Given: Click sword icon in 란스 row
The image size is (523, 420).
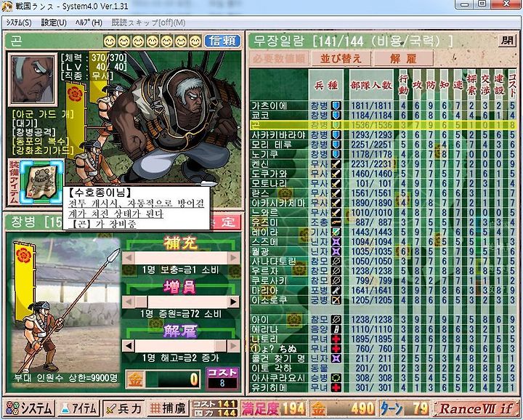Looking at the screenshot, I should pos(336,193).
